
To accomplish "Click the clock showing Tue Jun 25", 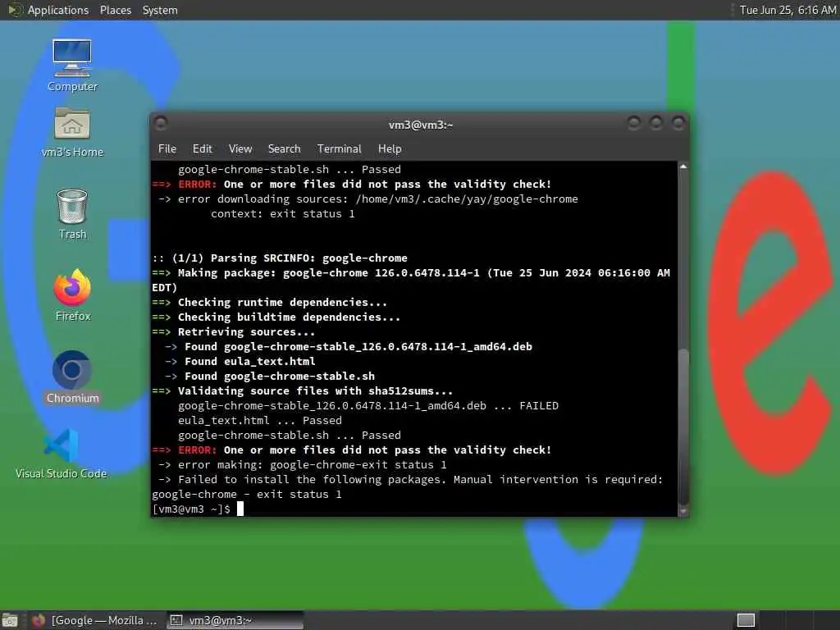I will point(787,10).
